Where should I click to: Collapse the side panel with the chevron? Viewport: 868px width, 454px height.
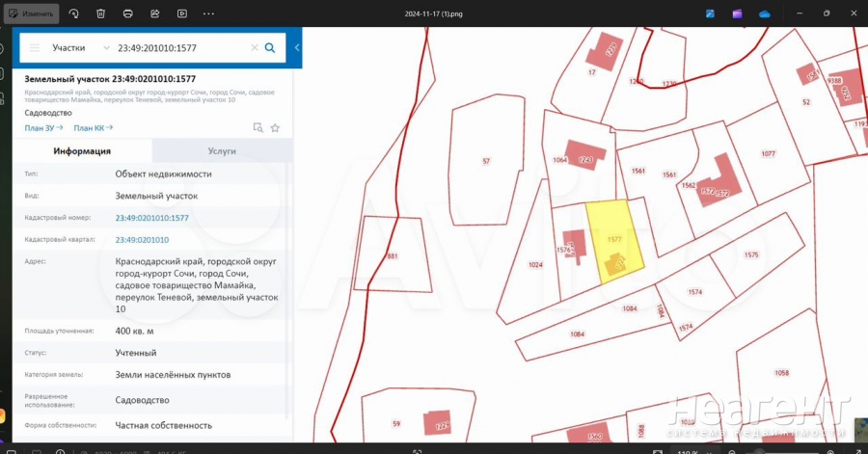click(x=297, y=47)
